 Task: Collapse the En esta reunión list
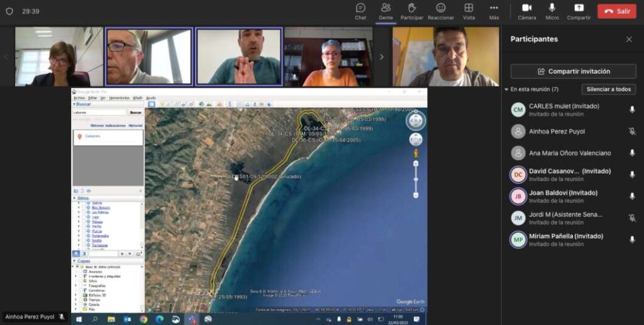pyautogui.click(x=507, y=89)
